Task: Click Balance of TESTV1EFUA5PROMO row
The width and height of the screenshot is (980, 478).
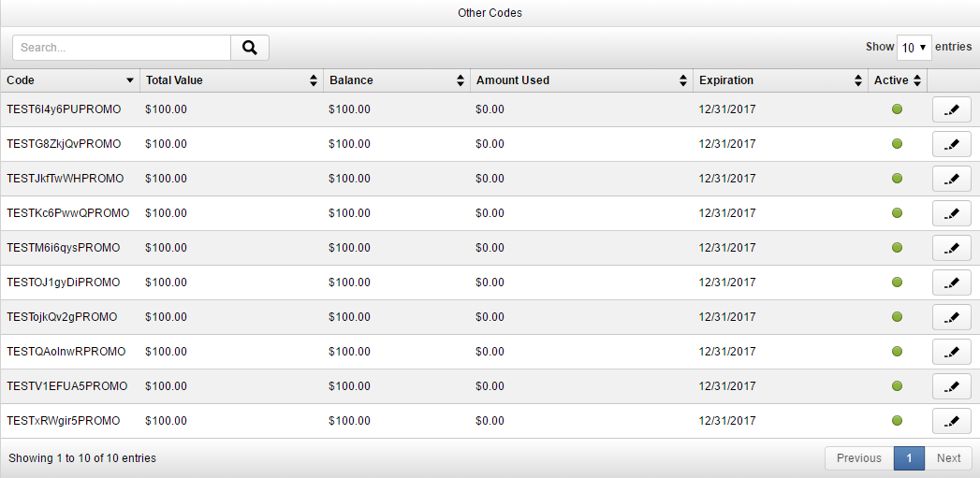Action: (x=349, y=386)
